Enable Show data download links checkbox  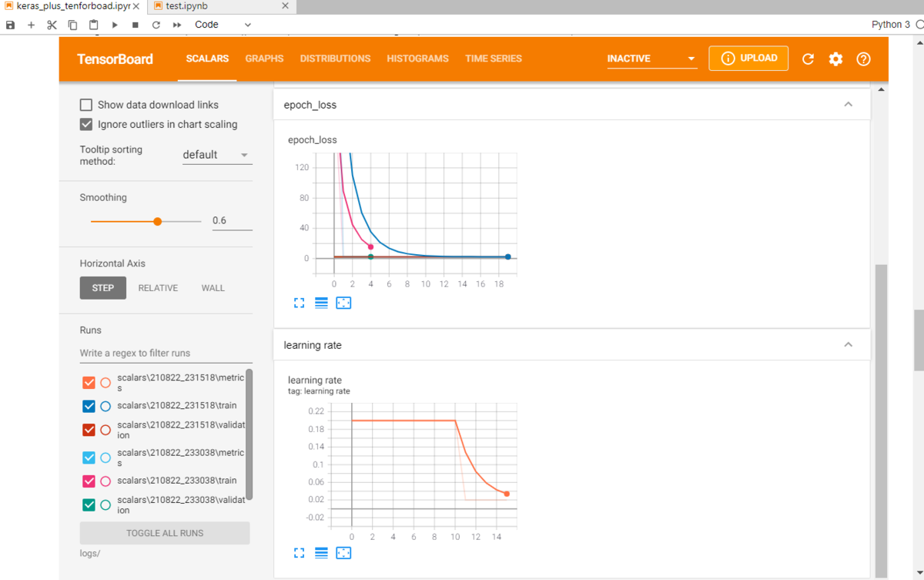[x=86, y=105]
